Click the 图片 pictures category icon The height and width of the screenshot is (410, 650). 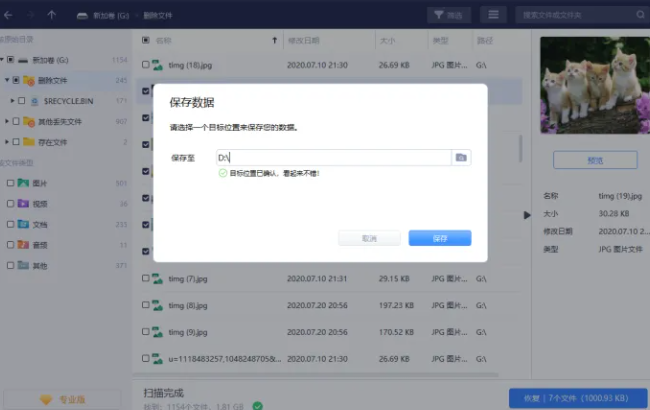[x=24, y=183]
